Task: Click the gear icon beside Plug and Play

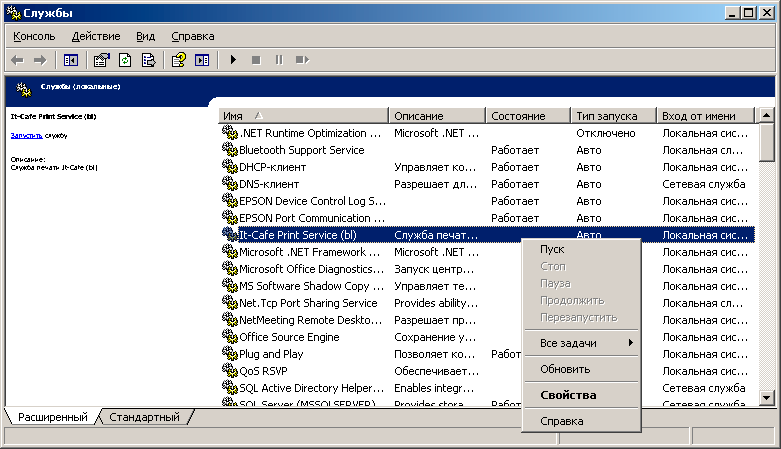Action: (x=229, y=354)
